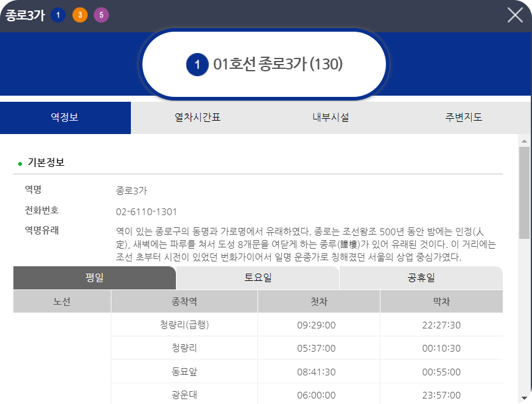Click the scrollbar down arrow
Image resolution: width=532 pixels, height=404 pixels.
click(x=523, y=399)
